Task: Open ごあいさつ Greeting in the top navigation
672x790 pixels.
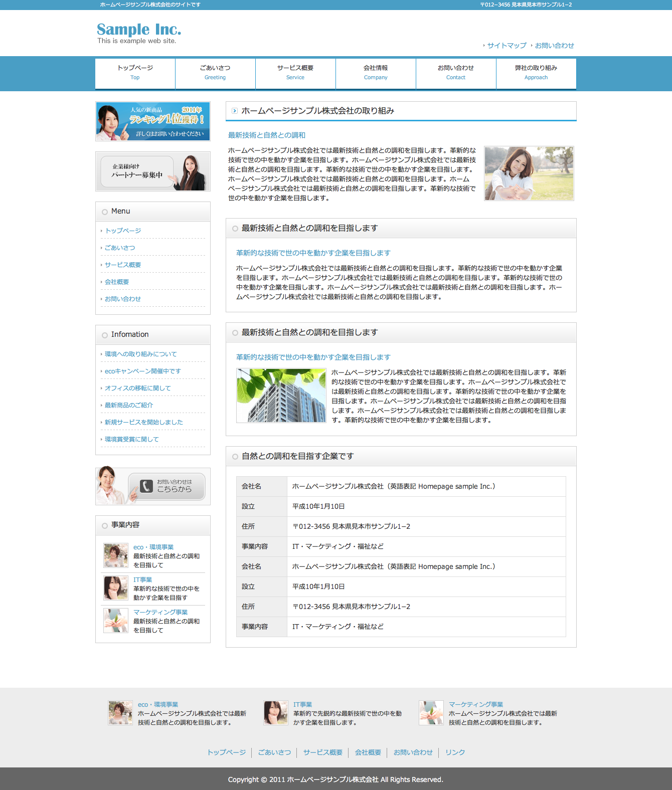Action: pos(215,73)
